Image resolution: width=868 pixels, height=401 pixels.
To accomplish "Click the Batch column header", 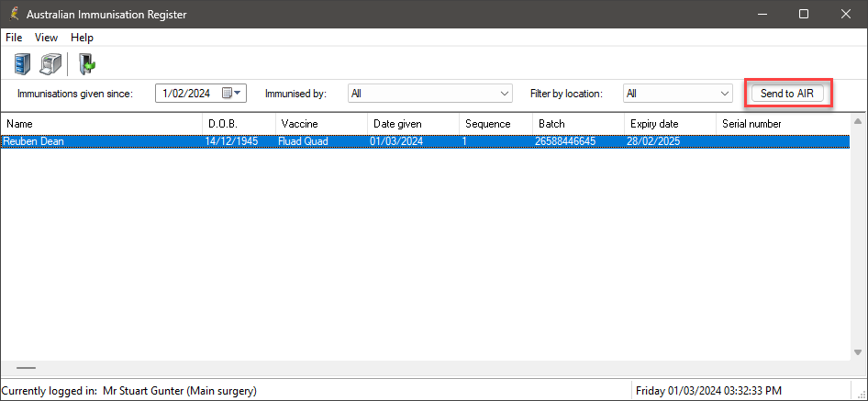I will click(x=578, y=124).
